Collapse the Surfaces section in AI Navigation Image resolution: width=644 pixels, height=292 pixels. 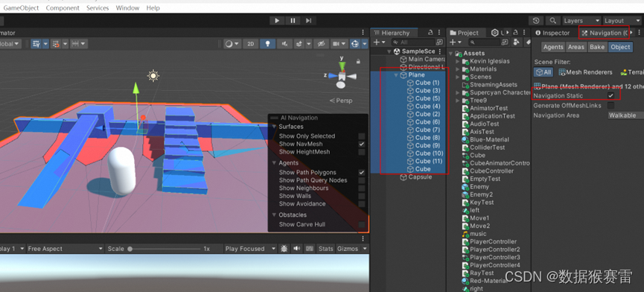click(x=274, y=127)
